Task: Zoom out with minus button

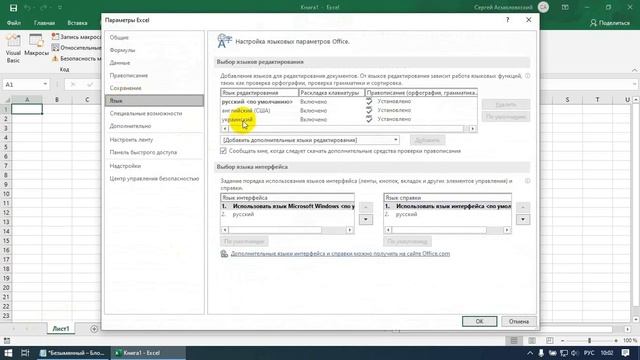Action: [563, 340]
